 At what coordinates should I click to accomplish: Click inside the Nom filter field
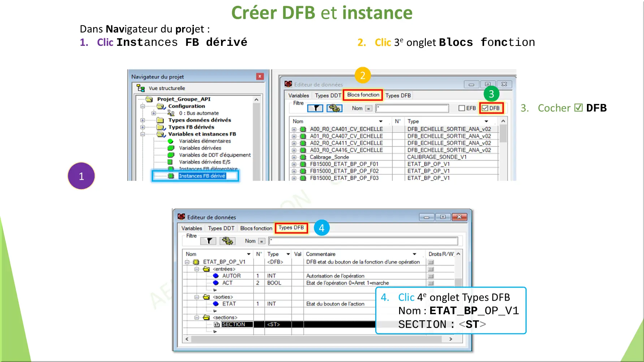point(412,108)
